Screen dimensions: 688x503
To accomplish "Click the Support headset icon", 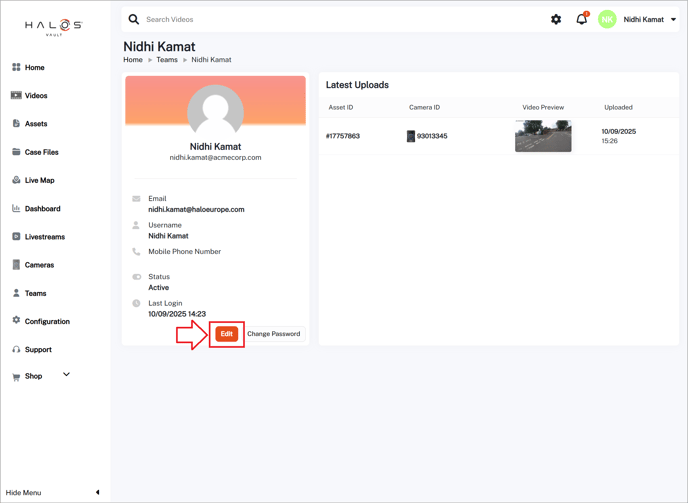I will (16, 350).
